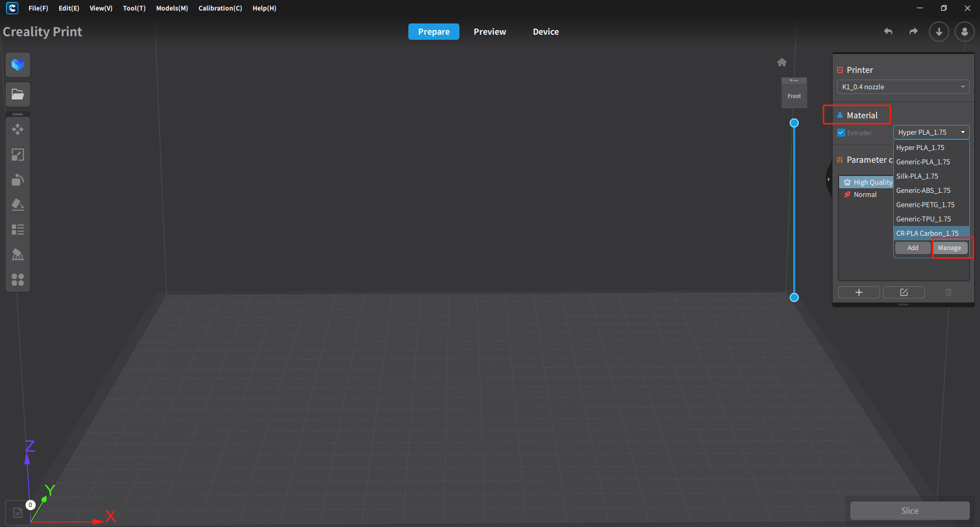Click the top handle of layer slider
The width and height of the screenshot is (980, 527).
[x=794, y=123]
